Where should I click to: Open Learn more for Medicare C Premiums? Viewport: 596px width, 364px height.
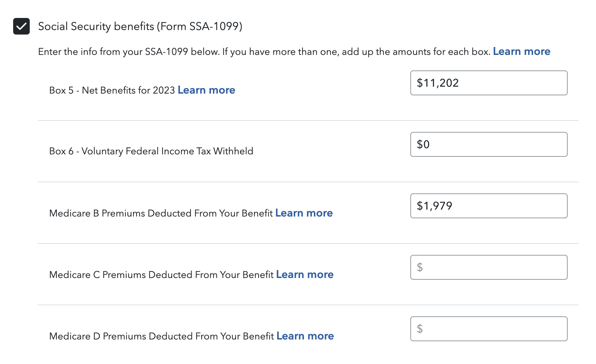305,275
